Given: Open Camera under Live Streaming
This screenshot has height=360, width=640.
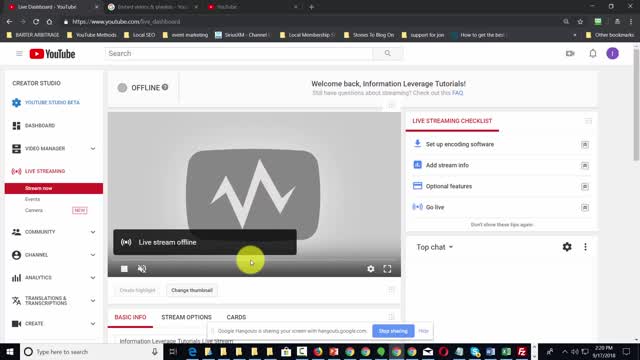Looking at the screenshot, I should pyautogui.click(x=33, y=210).
